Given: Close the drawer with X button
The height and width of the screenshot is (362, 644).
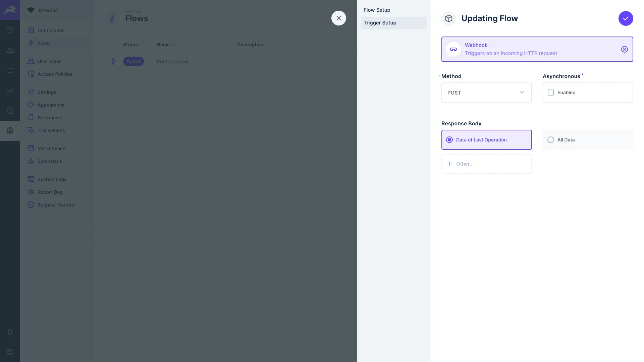Looking at the screenshot, I should tap(338, 18).
